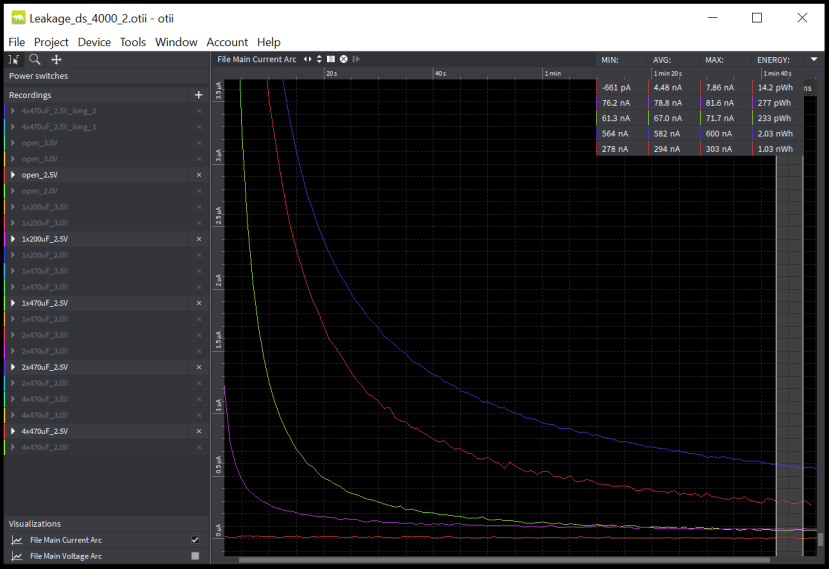Click the greyed play-step icon in graph header
829x569 pixels.
click(x=356, y=59)
